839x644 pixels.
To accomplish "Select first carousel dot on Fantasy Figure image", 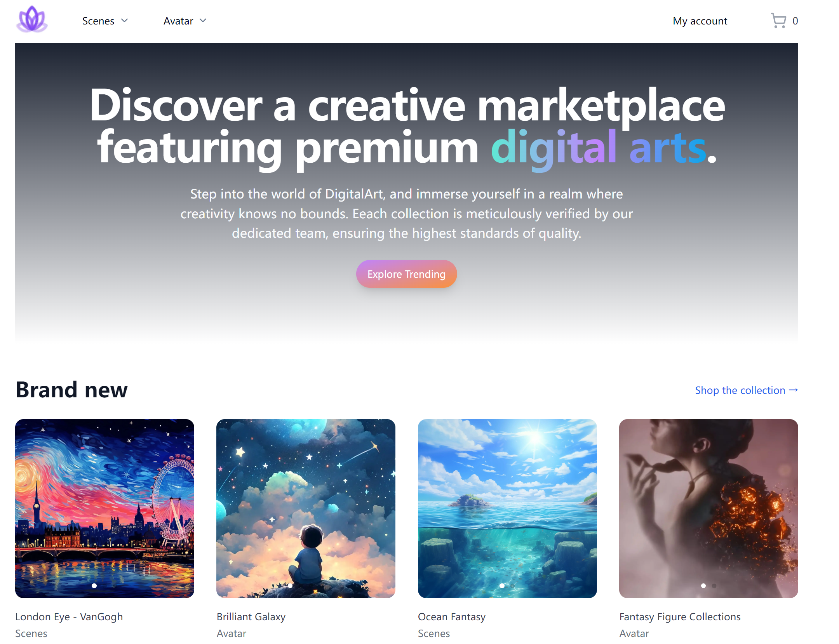I will pos(703,586).
